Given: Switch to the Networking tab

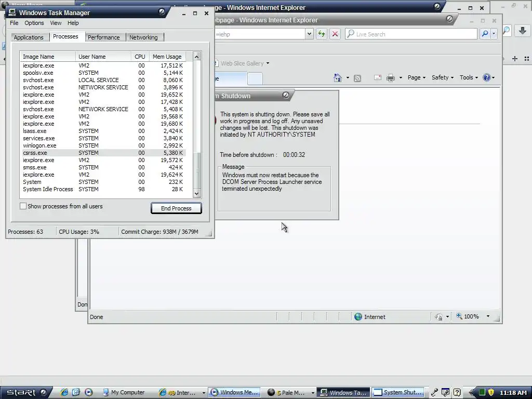Looking at the screenshot, I should point(143,37).
